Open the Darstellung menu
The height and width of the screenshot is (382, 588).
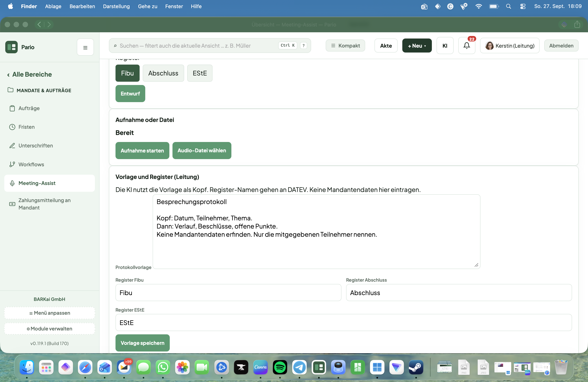[116, 6]
